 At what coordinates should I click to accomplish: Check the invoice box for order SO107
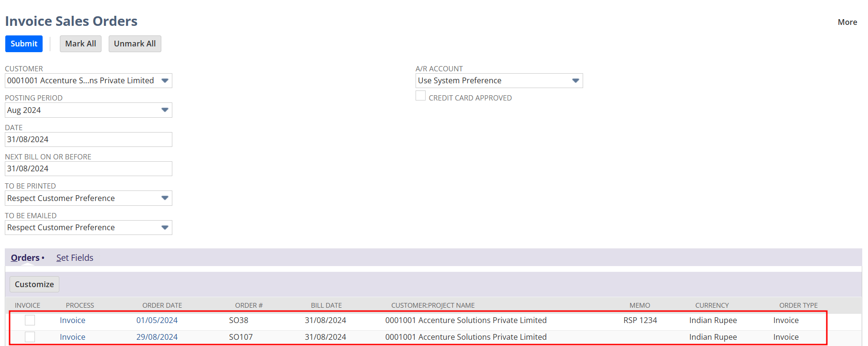[30, 337]
